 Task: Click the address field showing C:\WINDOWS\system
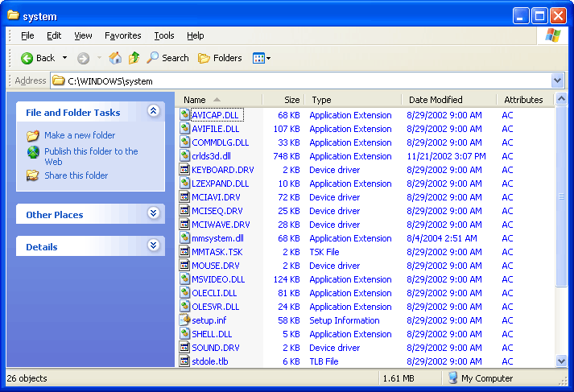point(300,80)
